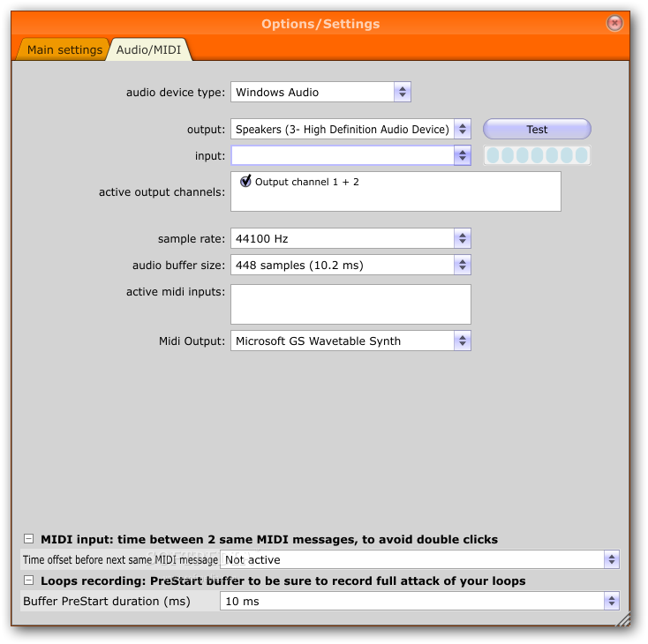648x644 pixels.
Task: Click the input level meter
Action: click(537, 156)
